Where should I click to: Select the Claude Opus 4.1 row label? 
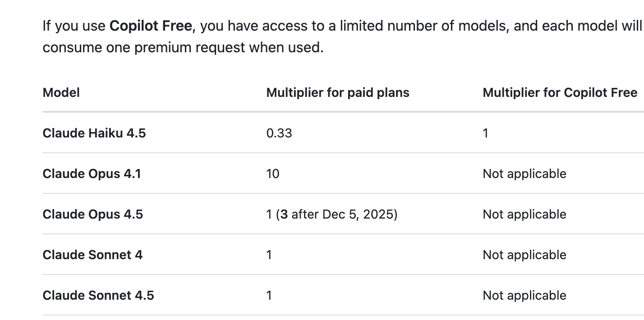point(92,174)
